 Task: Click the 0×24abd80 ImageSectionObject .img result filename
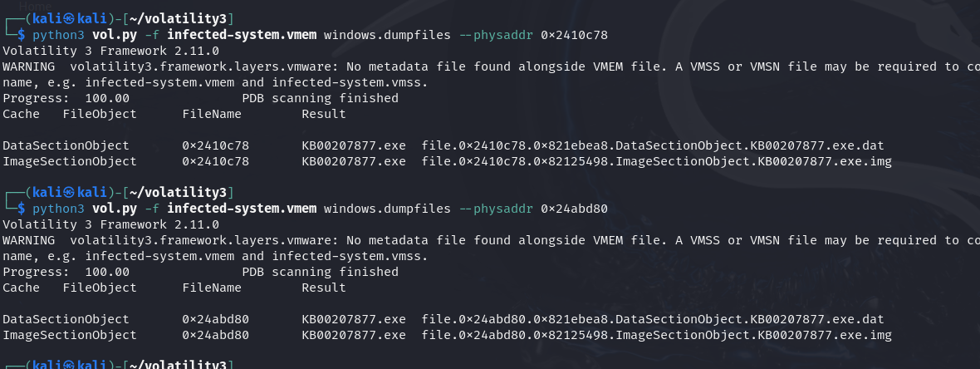coord(656,335)
